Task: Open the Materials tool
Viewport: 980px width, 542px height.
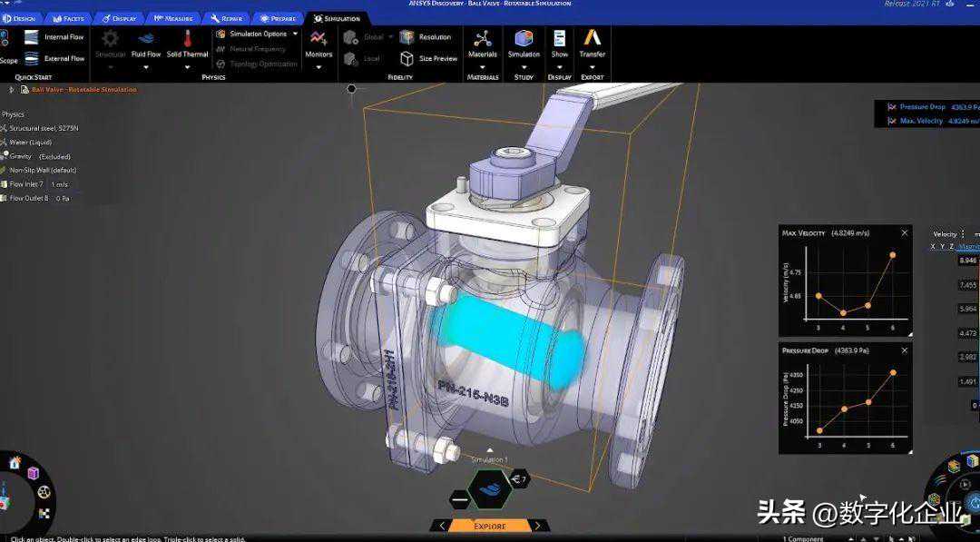Action: (x=482, y=39)
